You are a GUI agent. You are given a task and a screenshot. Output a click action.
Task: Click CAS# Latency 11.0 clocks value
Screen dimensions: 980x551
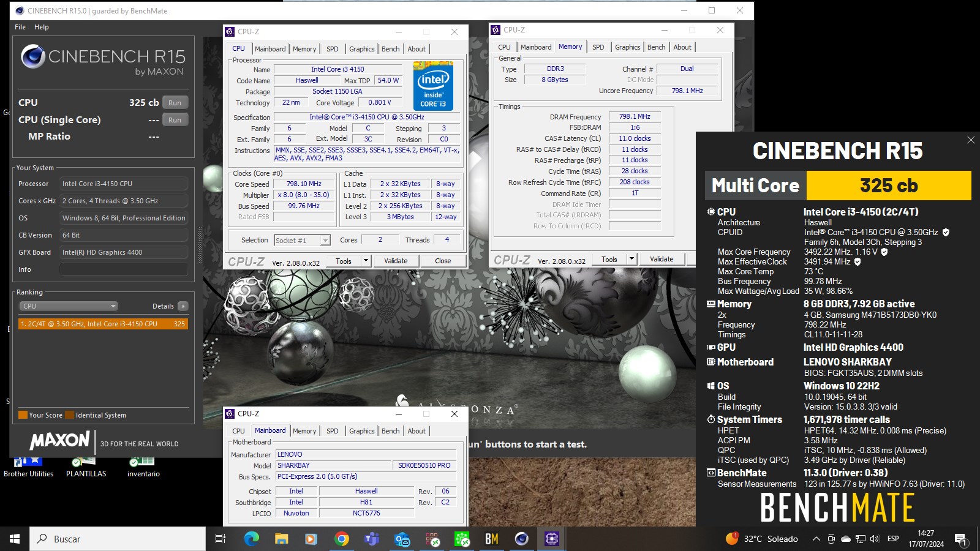[635, 138]
